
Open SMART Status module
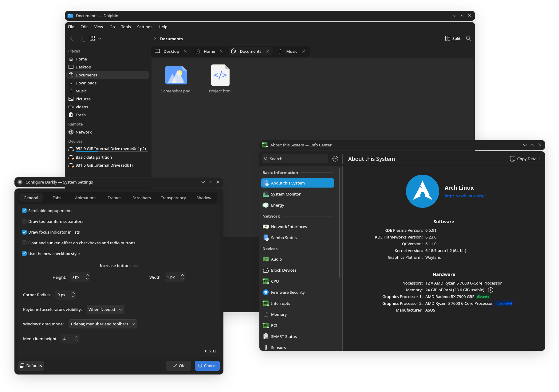point(297,336)
